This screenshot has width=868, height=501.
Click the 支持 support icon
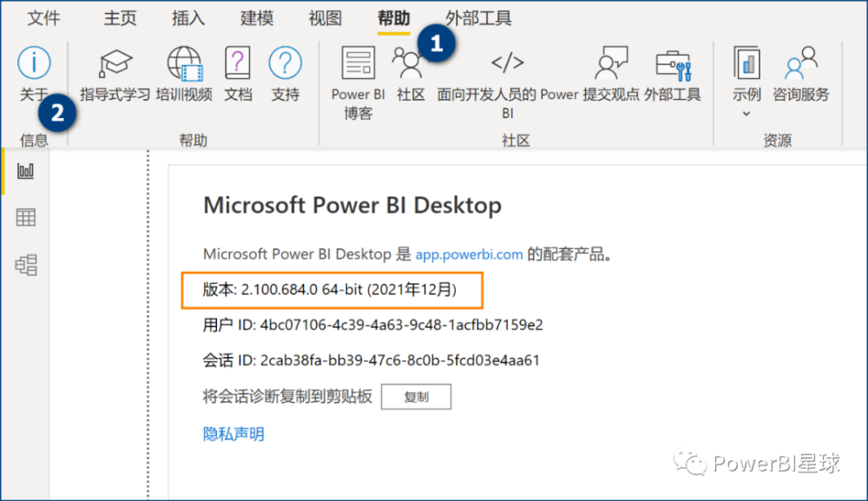285,63
